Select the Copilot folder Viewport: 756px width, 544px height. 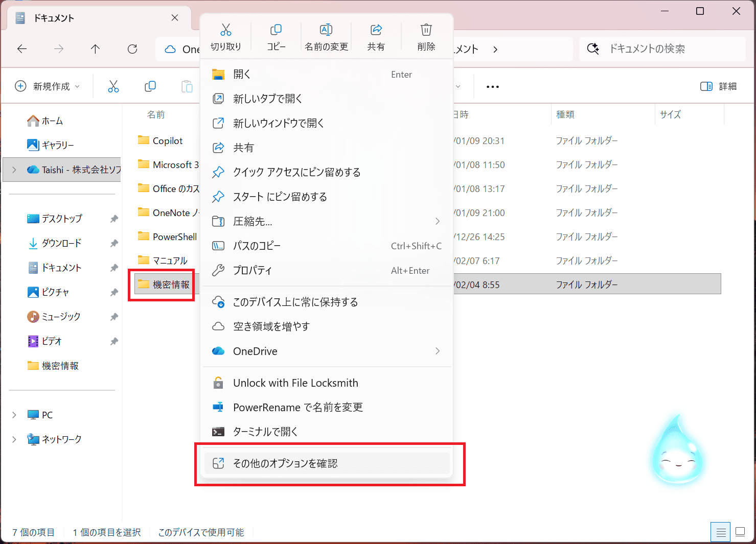(160, 140)
